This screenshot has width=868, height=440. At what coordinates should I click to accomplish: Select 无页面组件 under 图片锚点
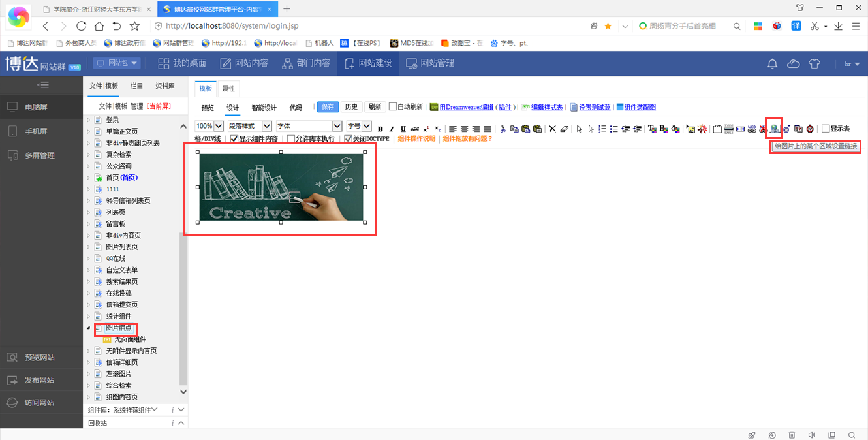click(x=130, y=339)
